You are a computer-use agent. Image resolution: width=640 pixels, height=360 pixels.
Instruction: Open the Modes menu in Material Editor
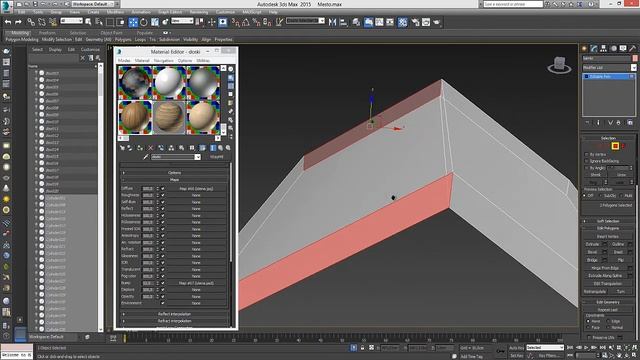pyautogui.click(x=124, y=60)
